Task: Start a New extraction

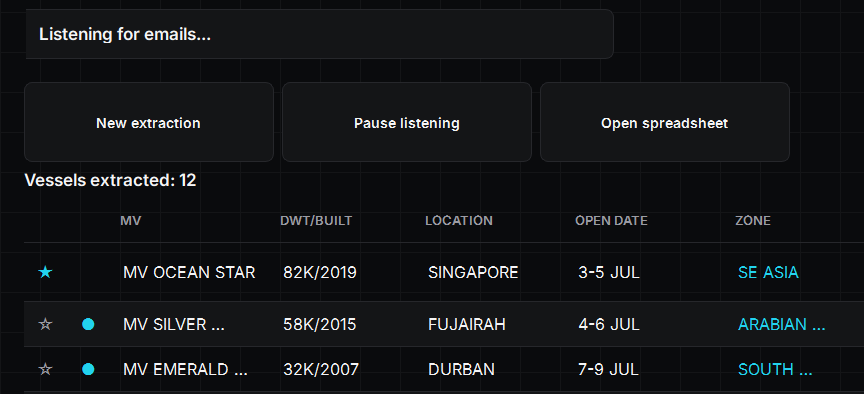Action: [149, 122]
